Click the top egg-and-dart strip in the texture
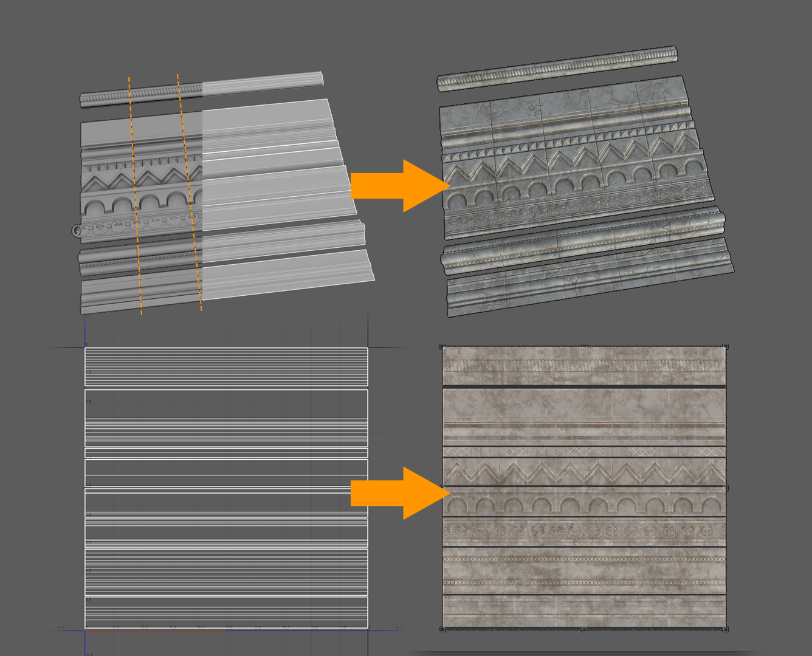This screenshot has width=812, height=656. (584, 366)
